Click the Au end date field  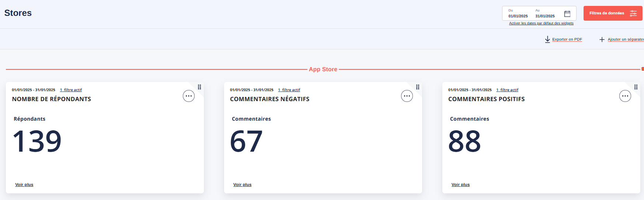pyautogui.click(x=545, y=16)
